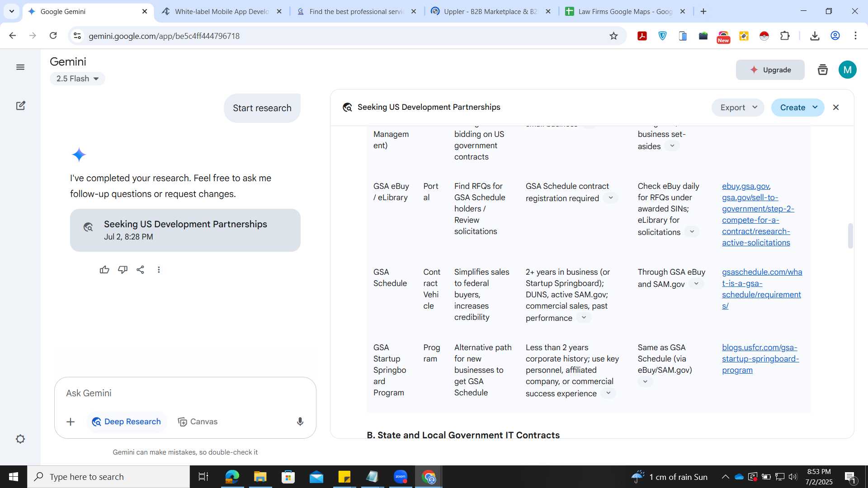Screen dimensions: 868x488
Task: Go back to previous page
Action: click(x=13, y=36)
